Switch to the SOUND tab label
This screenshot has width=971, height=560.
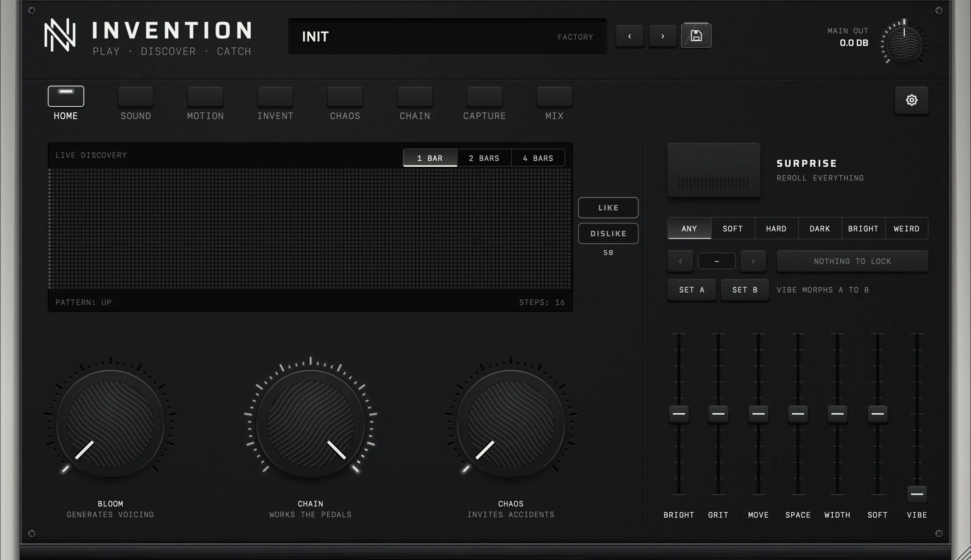tap(136, 116)
